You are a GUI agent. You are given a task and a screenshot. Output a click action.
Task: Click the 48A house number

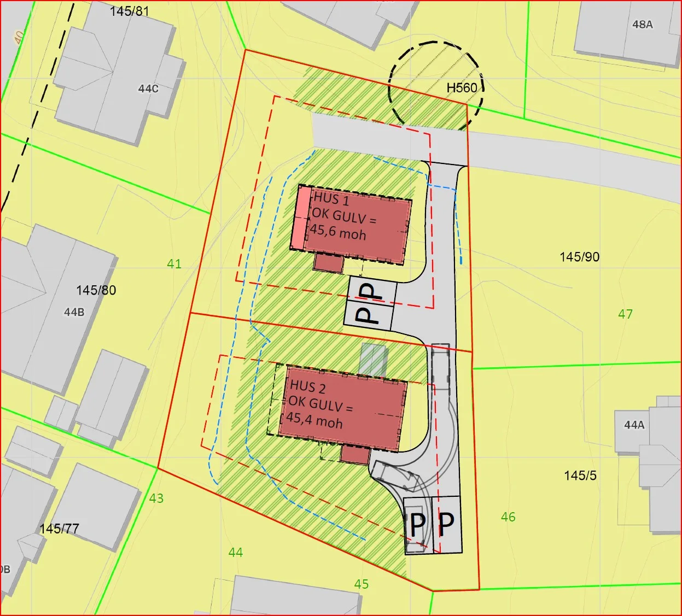tap(643, 24)
